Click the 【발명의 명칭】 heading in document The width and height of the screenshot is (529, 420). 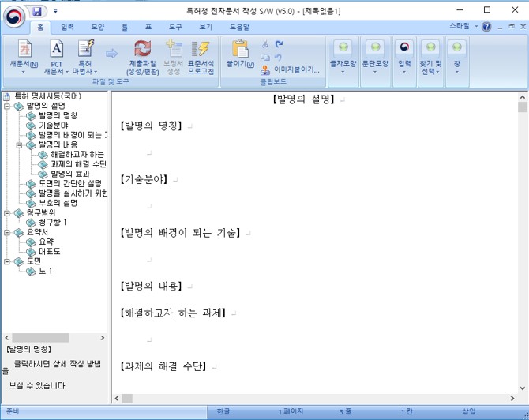coord(151,126)
